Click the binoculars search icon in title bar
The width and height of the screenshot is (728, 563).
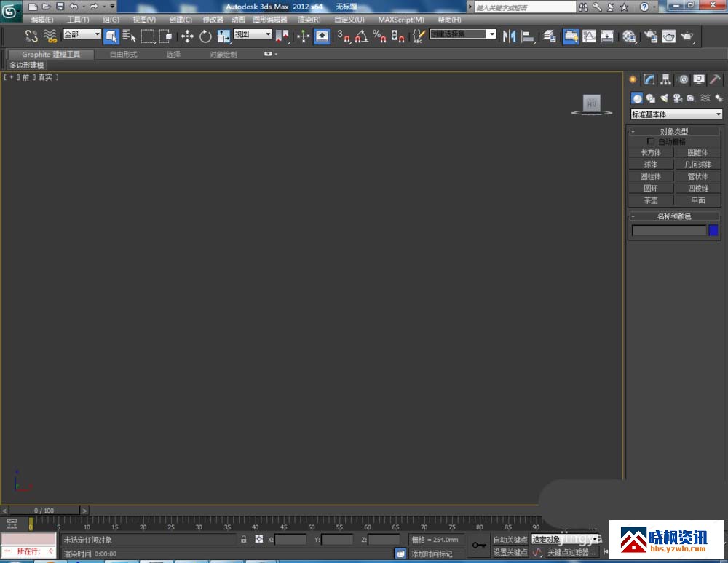click(583, 7)
